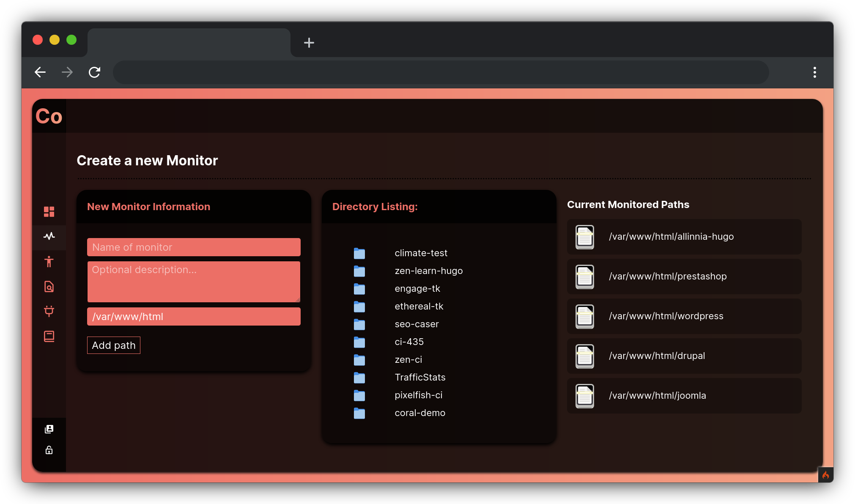This screenshot has height=504, width=855.
Task: Click the page reload button
Action: click(x=94, y=72)
